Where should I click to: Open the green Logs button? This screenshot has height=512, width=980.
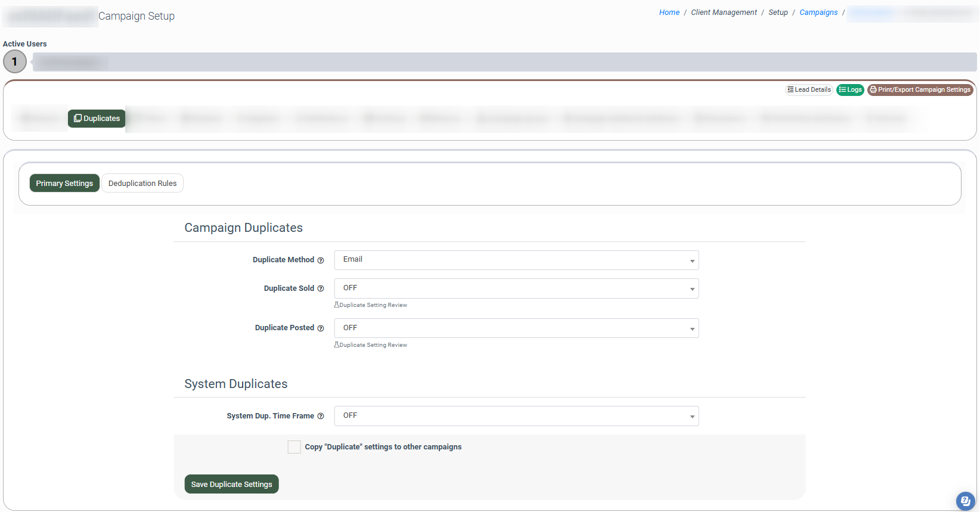tap(850, 90)
